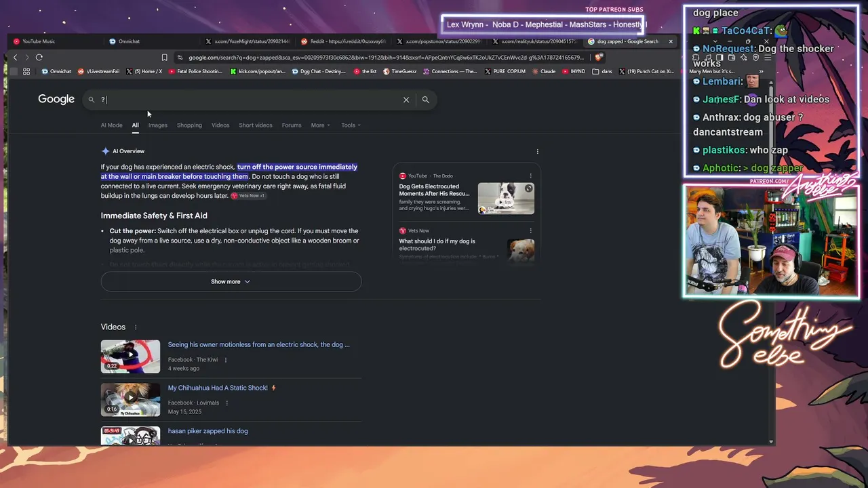The width and height of the screenshot is (868, 488).
Task: Bookmark this page with the bookmark icon
Action: (164, 58)
